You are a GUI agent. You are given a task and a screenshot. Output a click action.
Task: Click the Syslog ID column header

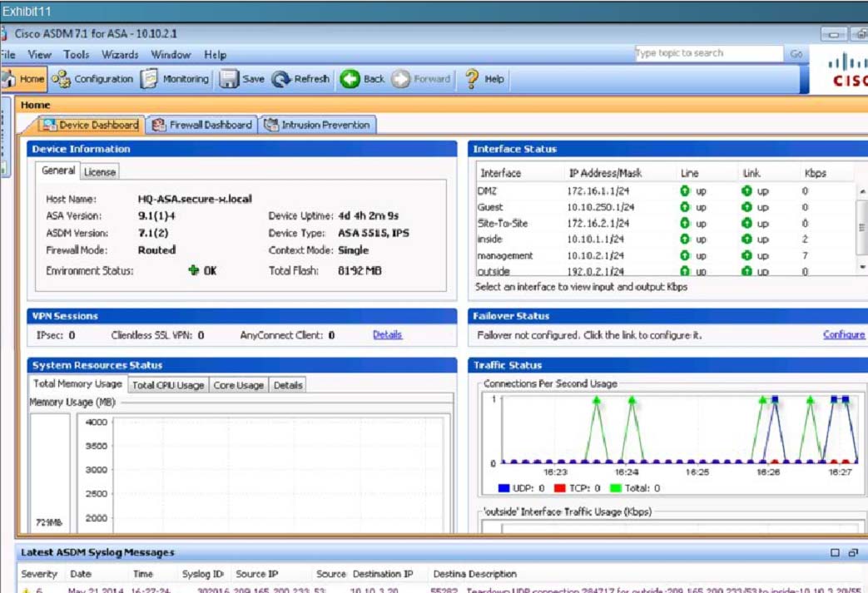click(x=202, y=574)
